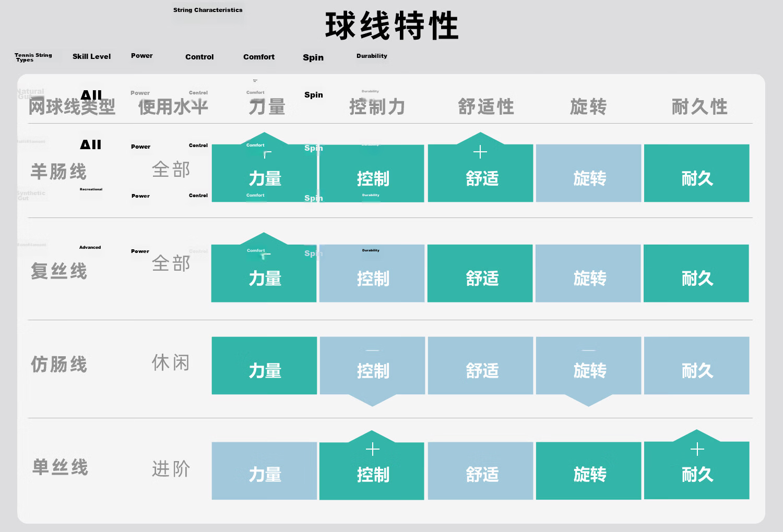Click the 旋转 cell in 单丝线 row
This screenshot has height=532, width=783.
click(x=589, y=471)
